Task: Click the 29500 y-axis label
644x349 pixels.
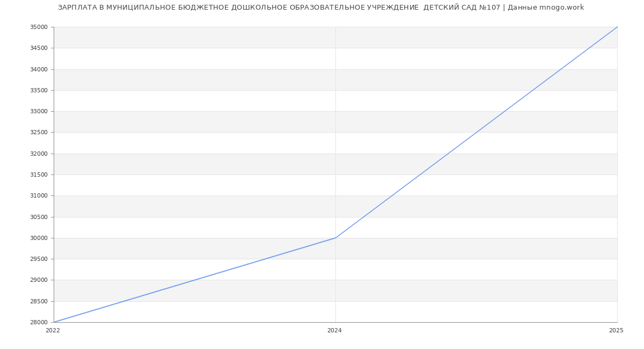Action: tap(39, 259)
